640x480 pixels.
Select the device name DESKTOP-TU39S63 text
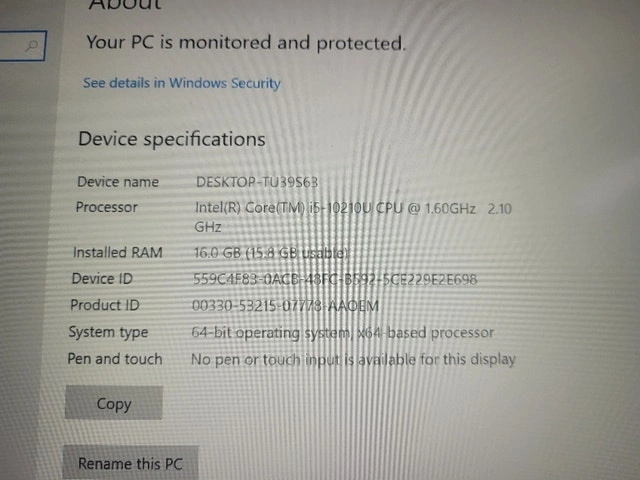coord(257,182)
